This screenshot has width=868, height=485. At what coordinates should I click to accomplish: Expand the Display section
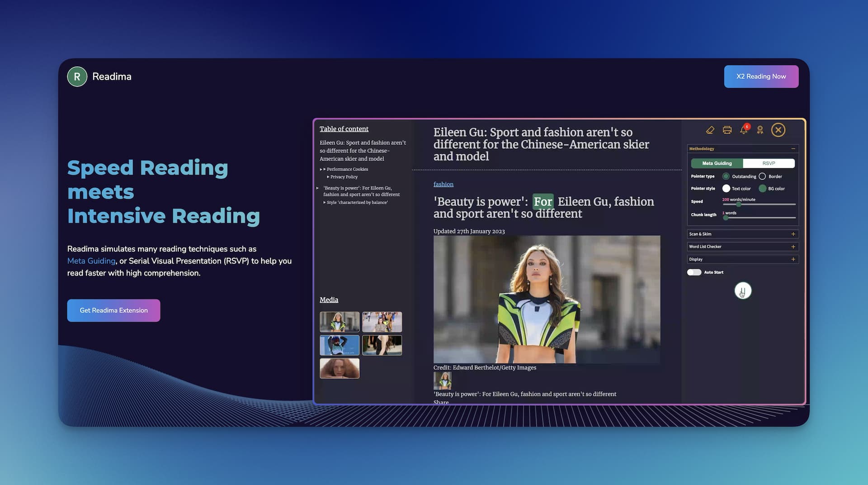[793, 259]
